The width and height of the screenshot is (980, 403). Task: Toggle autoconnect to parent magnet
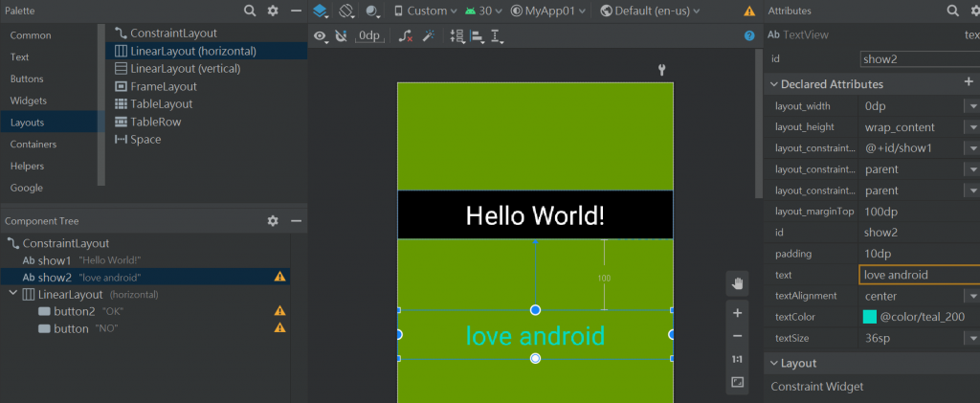click(342, 36)
